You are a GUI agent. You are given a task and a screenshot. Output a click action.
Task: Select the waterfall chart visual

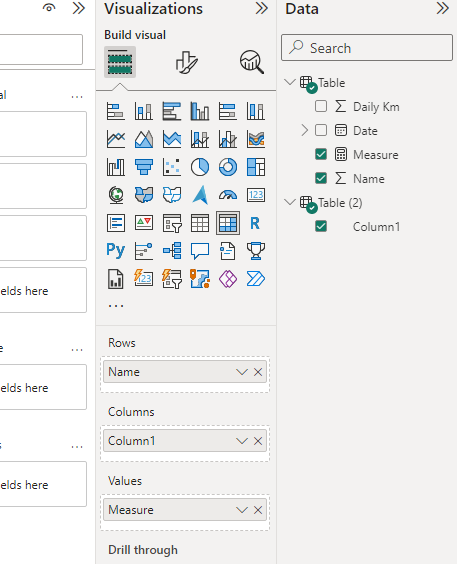116,167
